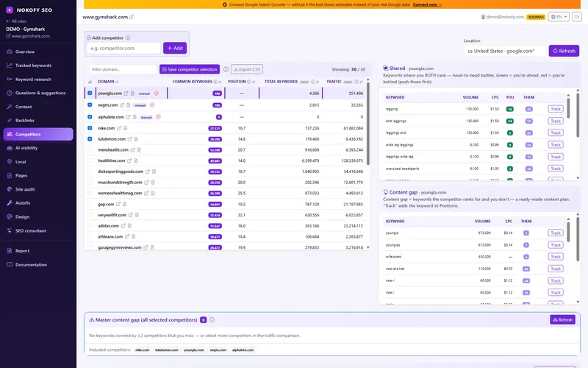Sort by Position column sort arrow
588x368 pixels.
[254, 82]
